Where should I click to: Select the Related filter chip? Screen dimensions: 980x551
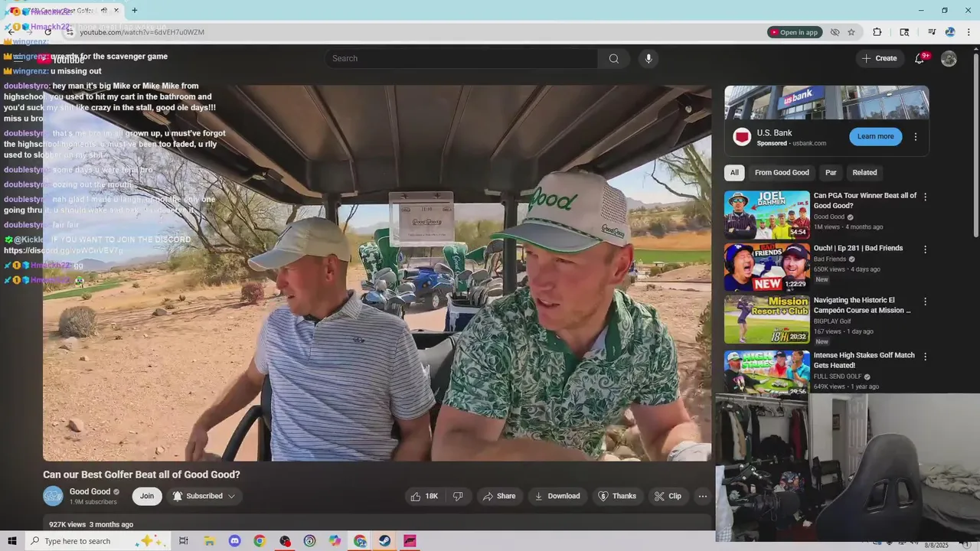coord(864,172)
